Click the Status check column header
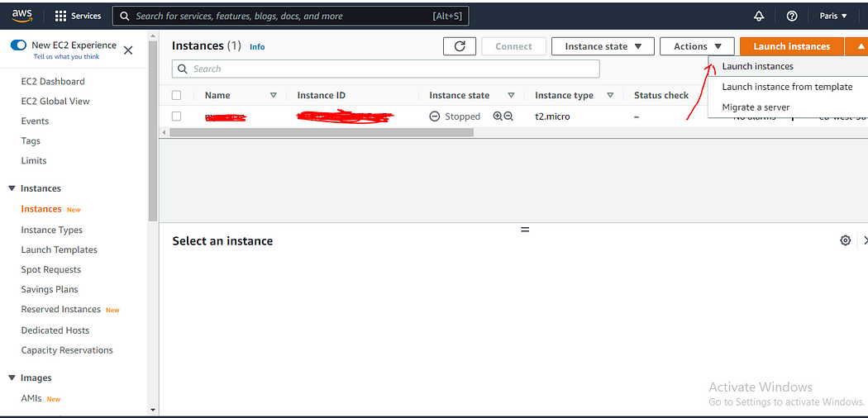 [x=661, y=95]
